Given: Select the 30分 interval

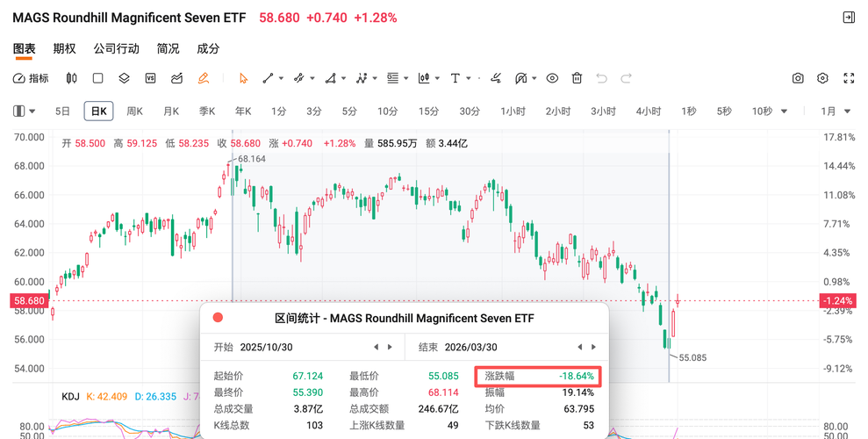Looking at the screenshot, I should (470, 112).
